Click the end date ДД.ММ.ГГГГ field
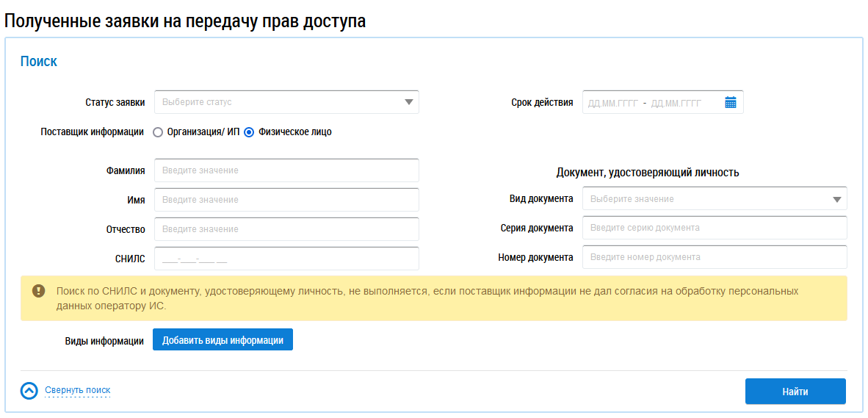The image size is (868, 418). coord(676,103)
